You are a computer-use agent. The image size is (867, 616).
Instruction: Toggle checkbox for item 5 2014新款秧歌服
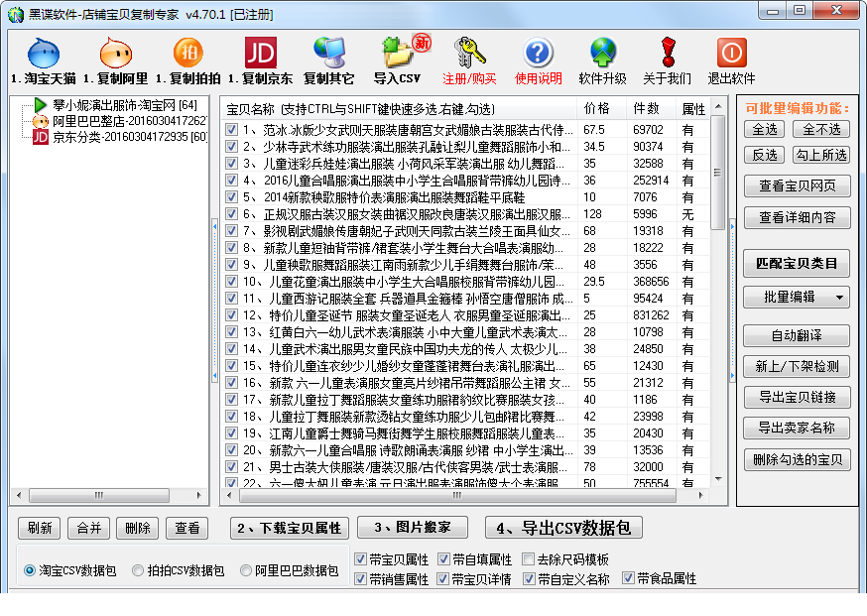coord(232,197)
